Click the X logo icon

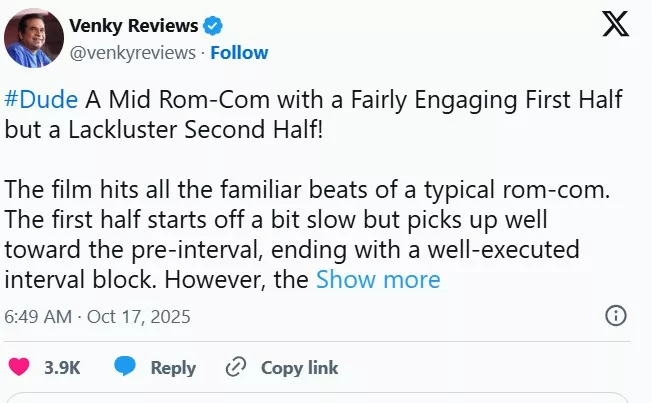coord(615,26)
